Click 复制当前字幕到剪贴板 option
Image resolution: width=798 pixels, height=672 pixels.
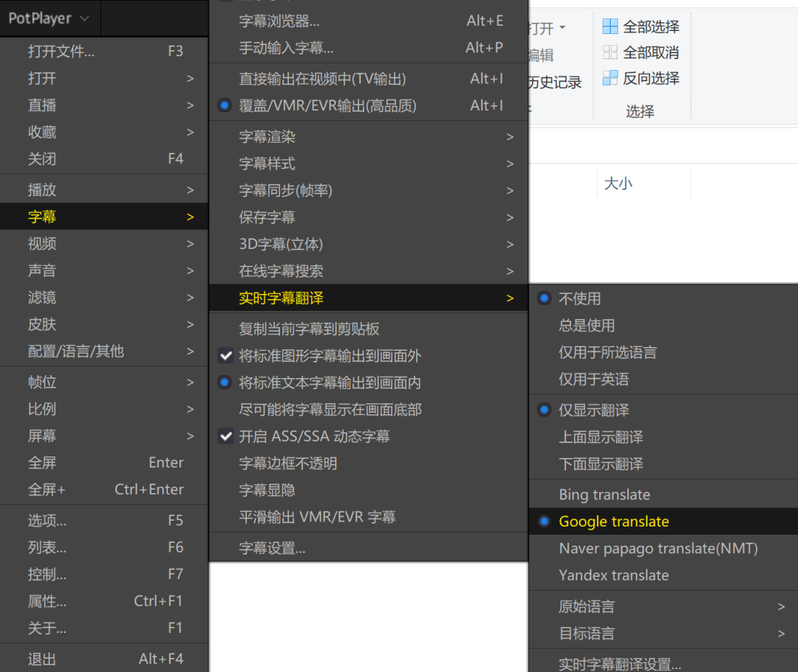(x=309, y=329)
